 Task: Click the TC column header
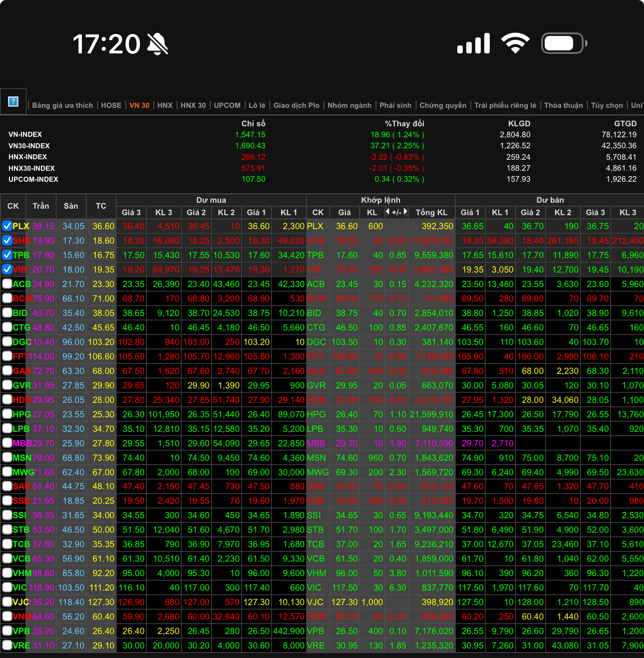click(101, 206)
